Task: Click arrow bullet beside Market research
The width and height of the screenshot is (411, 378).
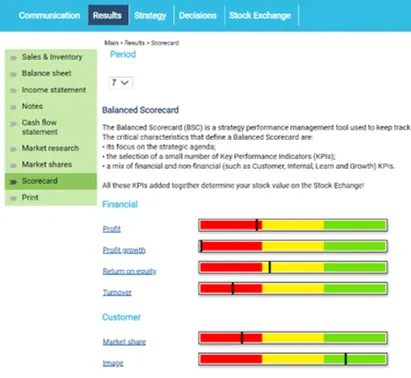Action: [x=13, y=149]
